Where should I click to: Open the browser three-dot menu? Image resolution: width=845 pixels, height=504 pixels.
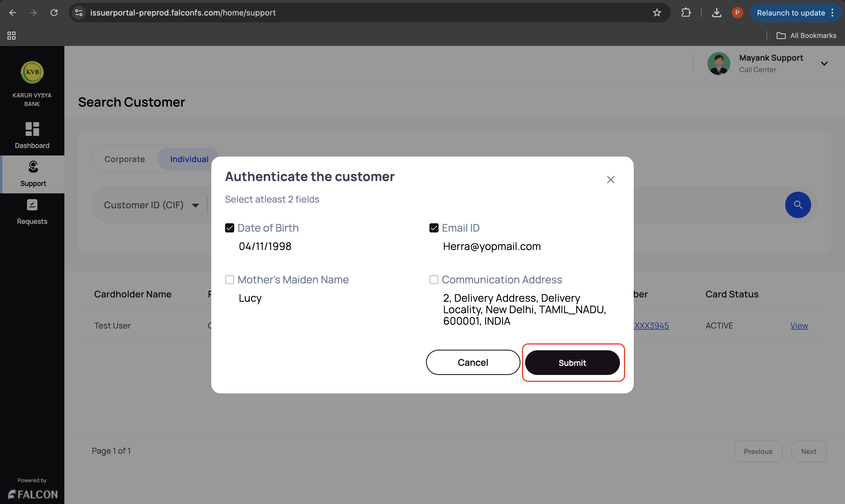coord(833,13)
